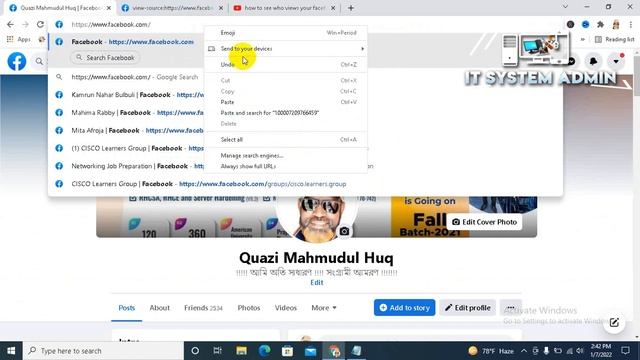Click camera icon on profile picture
The image size is (640, 360).
coord(344,231)
